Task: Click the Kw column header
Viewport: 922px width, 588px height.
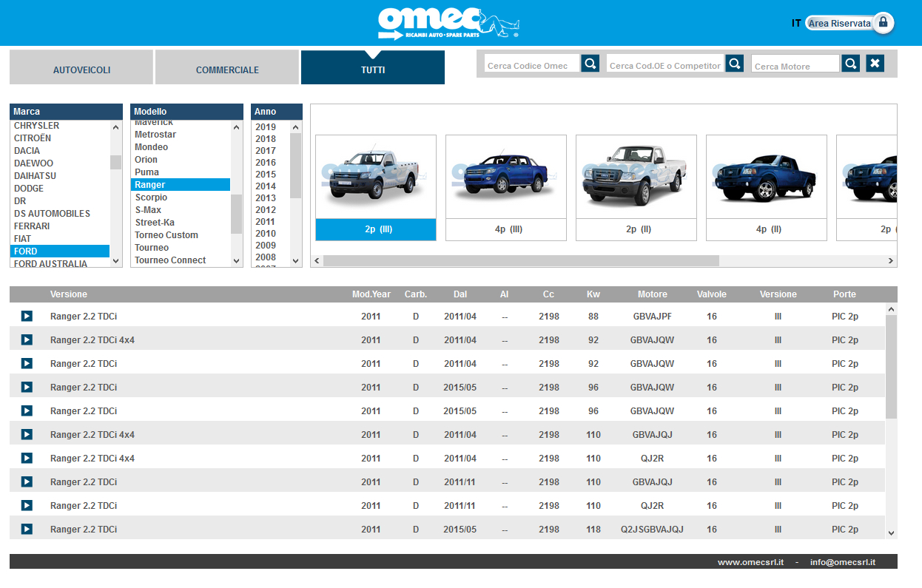Action: 593,294
